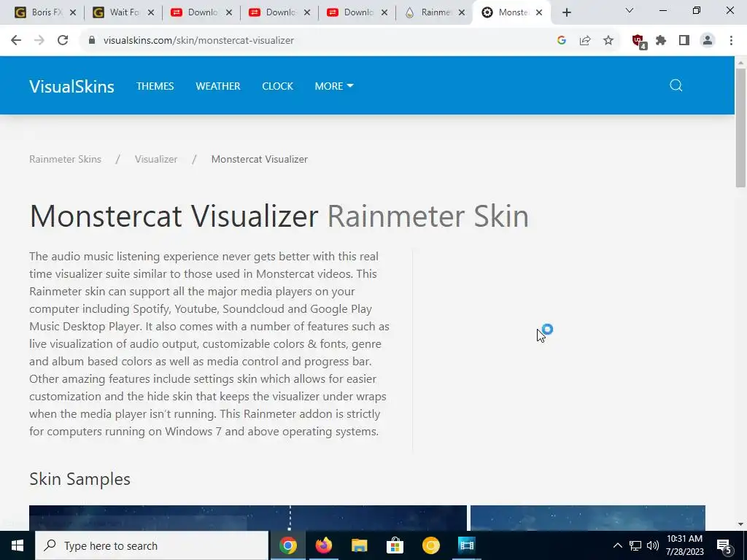
Task: Close the Rainmeter tab
Action: click(462, 13)
